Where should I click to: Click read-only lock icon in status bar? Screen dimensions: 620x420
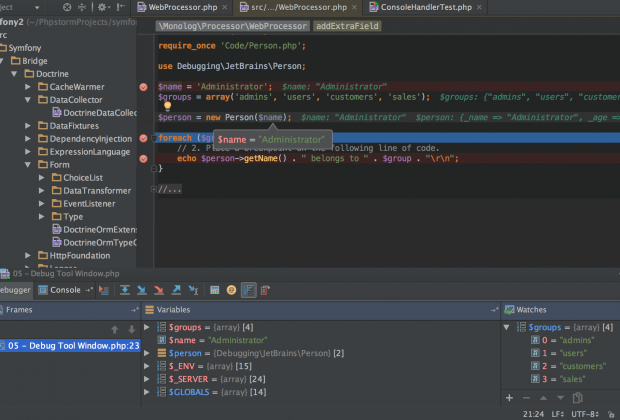click(611, 414)
